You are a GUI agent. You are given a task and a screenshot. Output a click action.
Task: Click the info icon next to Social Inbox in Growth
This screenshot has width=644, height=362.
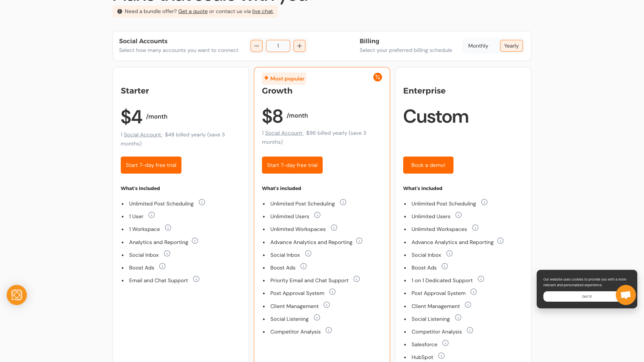tap(308, 253)
